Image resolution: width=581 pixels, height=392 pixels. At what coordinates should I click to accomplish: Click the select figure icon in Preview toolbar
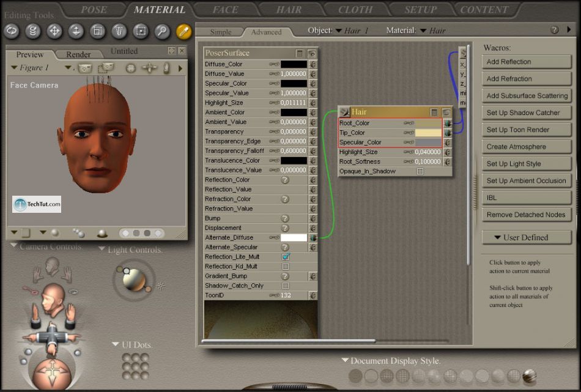pyautogui.click(x=85, y=68)
